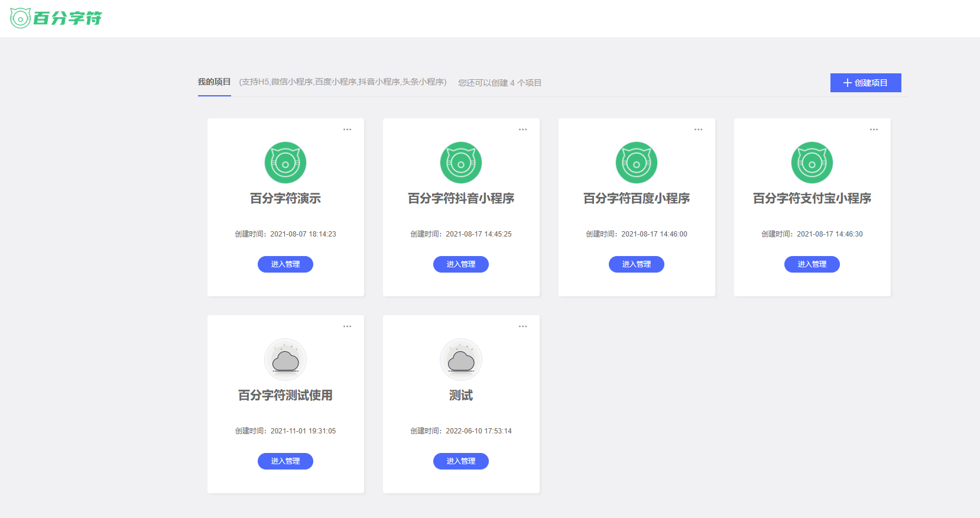Click the project title 百分字符百度小程序

point(637,199)
